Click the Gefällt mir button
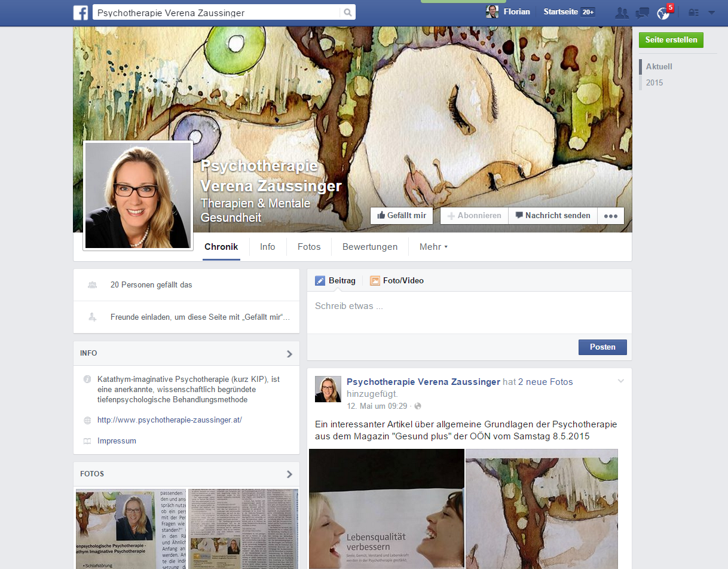 coord(402,216)
